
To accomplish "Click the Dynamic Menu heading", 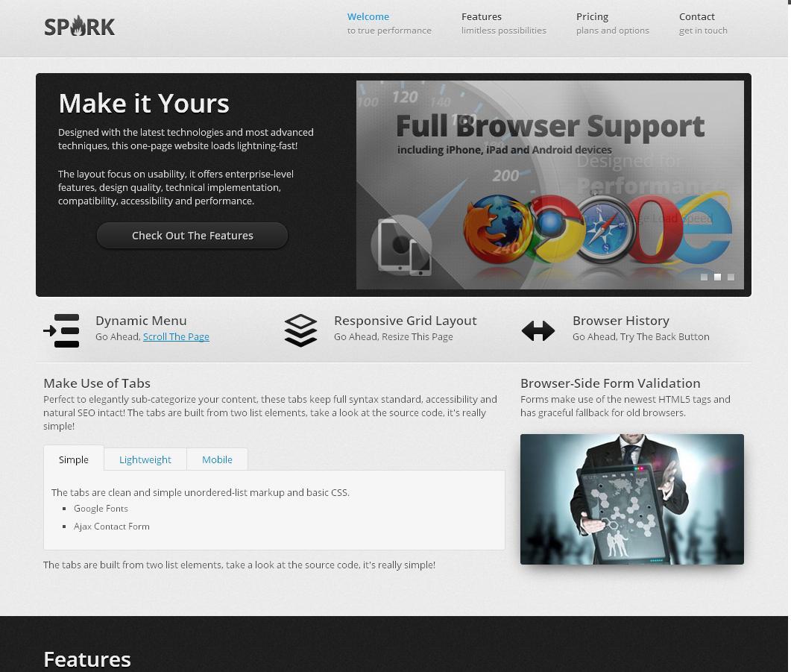I will pyautogui.click(x=141, y=321).
